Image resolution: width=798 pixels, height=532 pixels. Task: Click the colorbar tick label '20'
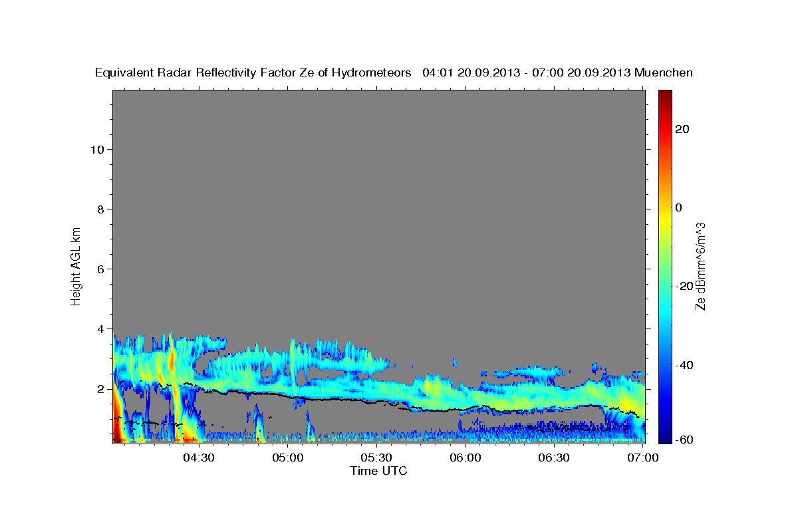point(682,129)
